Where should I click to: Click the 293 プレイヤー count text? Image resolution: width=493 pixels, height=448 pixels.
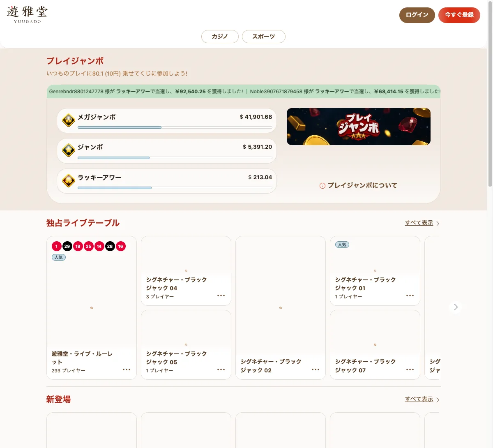pos(69,371)
